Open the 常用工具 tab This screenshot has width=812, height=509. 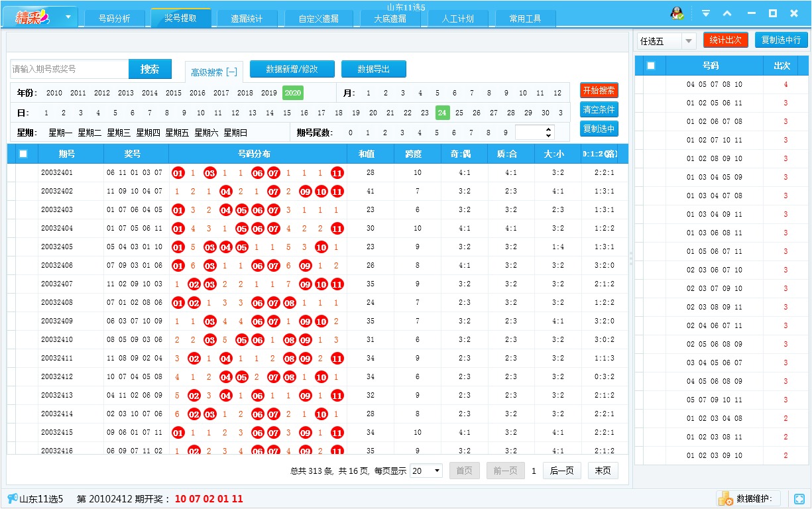tap(525, 18)
